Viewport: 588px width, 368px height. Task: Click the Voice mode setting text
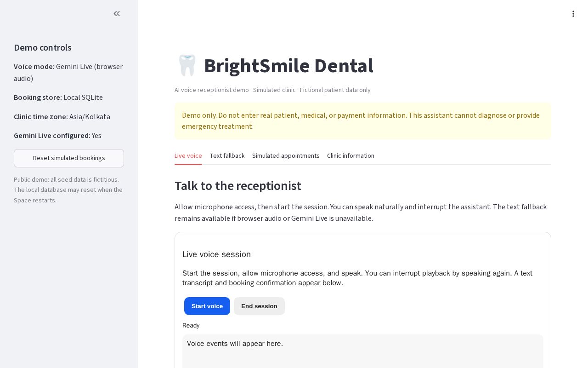pos(69,73)
